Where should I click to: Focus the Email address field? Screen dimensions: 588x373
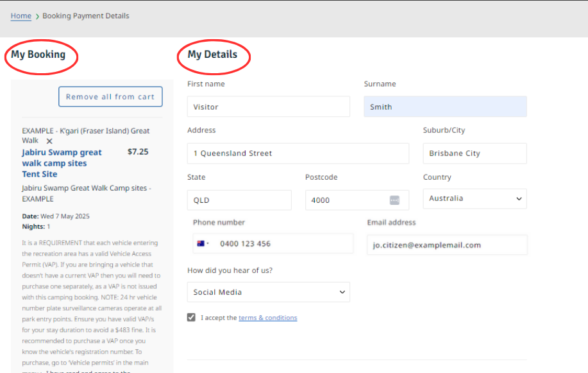click(x=447, y=245)
